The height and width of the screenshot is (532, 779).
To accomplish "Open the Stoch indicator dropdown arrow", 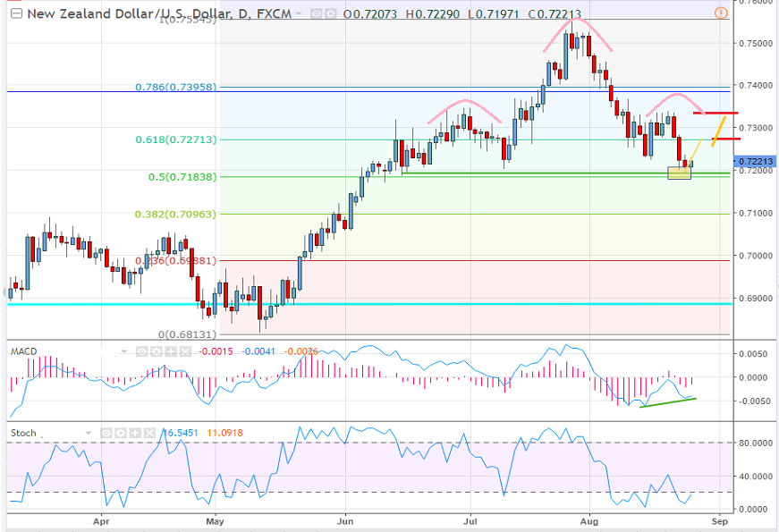I will tap(89, 433).
